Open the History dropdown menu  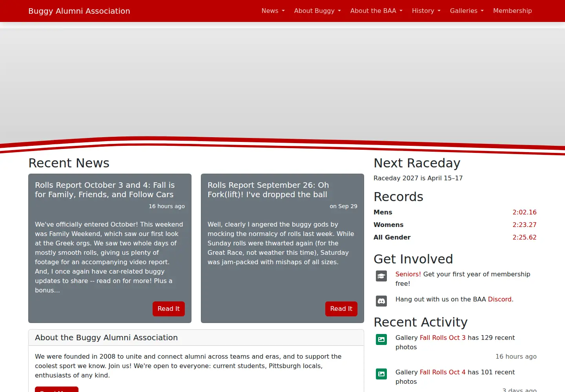[426, 11]
